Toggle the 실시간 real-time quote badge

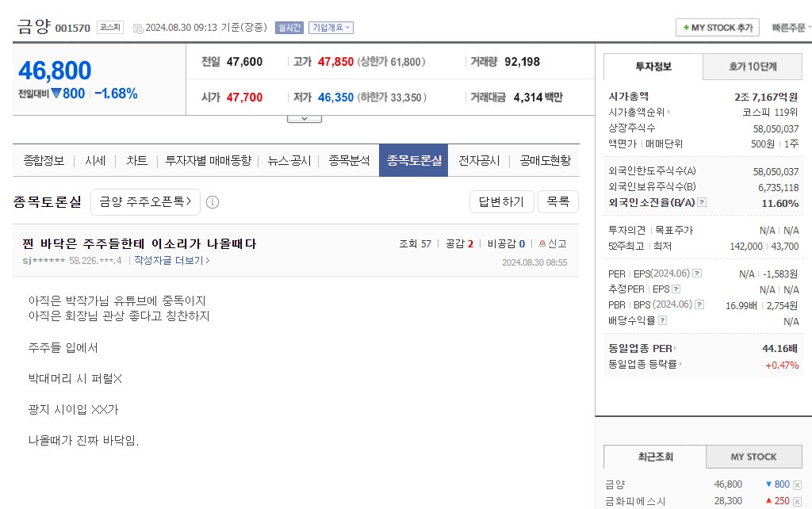[x=289, y=28]
